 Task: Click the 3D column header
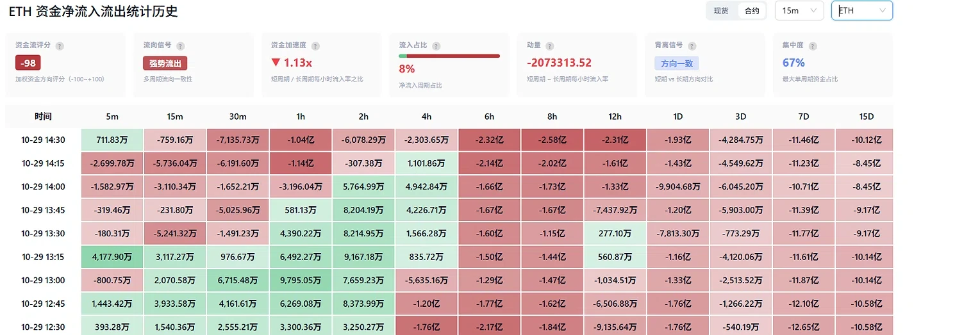point(741,117)
